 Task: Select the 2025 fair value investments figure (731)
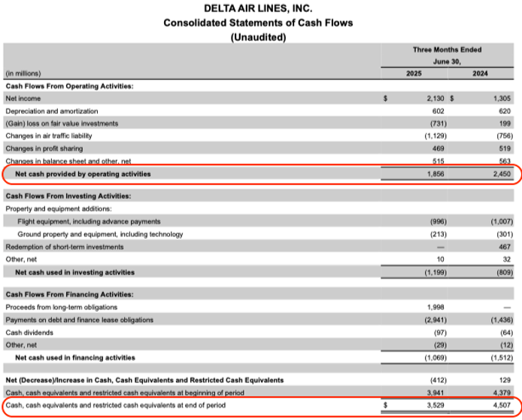tap(436, 123)
